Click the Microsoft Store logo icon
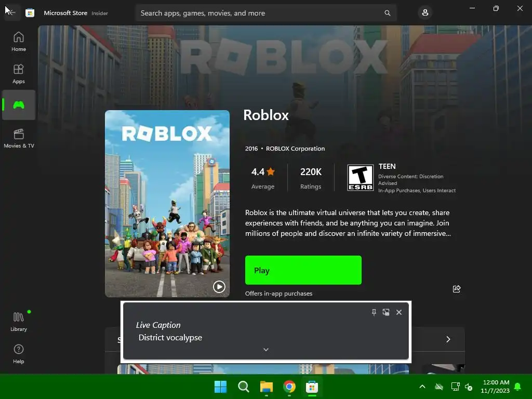532x399 pixels. (30, 13)
